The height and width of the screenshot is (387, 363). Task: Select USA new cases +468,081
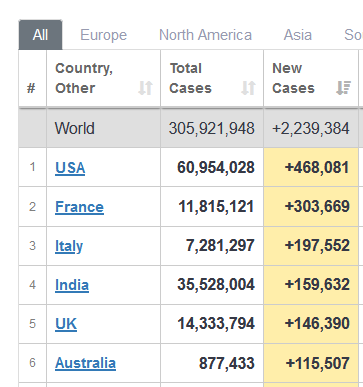point(317,167)
